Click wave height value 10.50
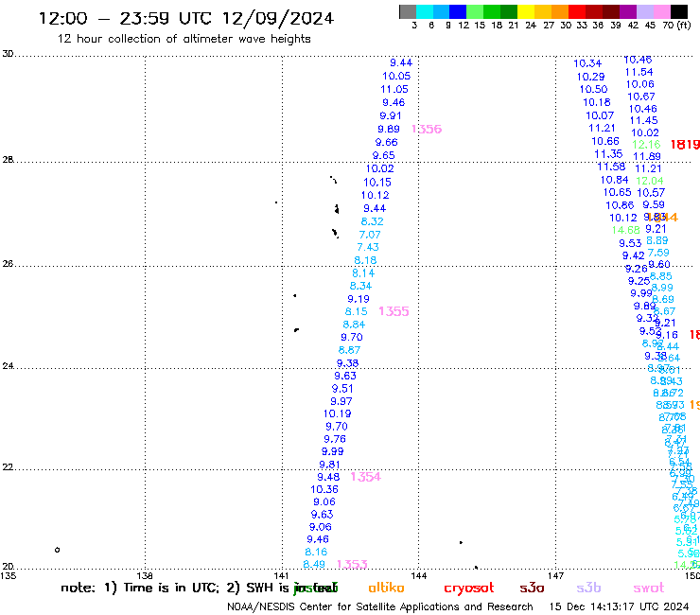The width and height of the screenshot is (700, 615). [x=594, y=89]
